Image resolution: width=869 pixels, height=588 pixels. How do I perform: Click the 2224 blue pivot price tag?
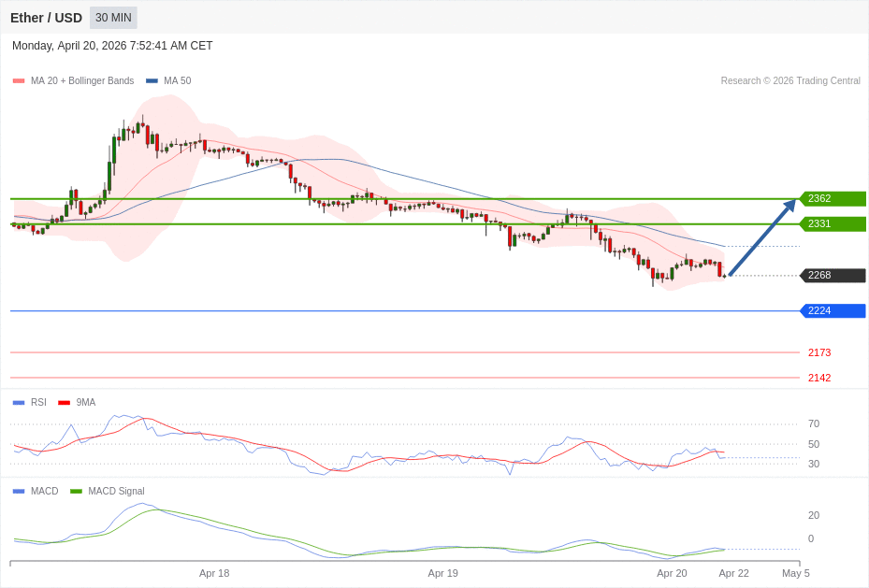click(x=833, y=311)
